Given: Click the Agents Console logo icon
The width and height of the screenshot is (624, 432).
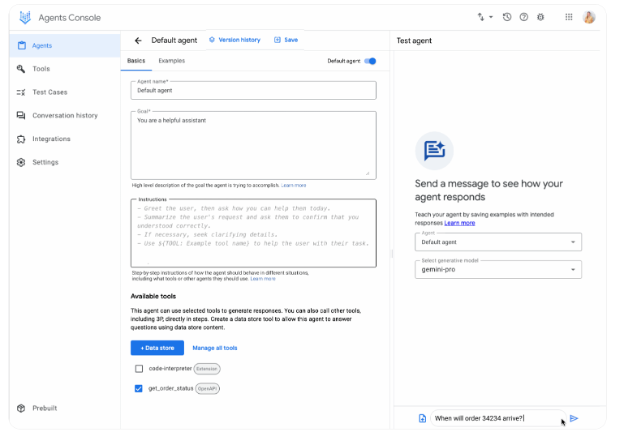Looking at the screenshot, I should point(25,17).
